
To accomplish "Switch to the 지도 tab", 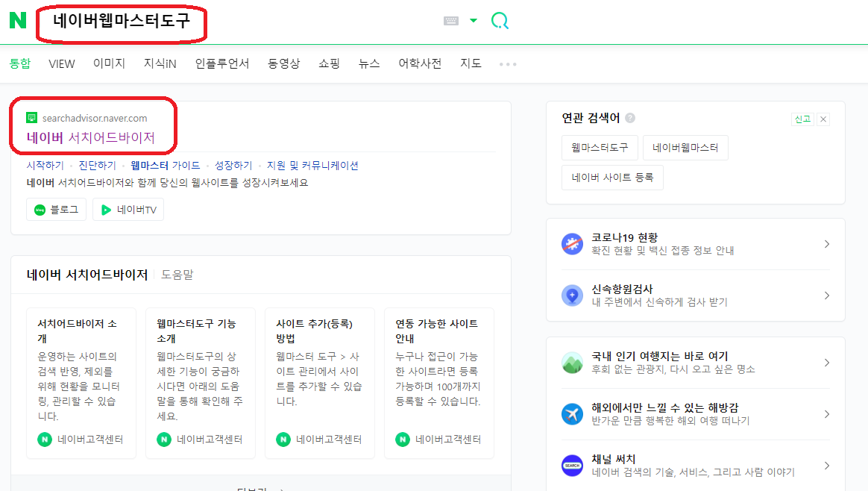I will (x=471, y=63).
